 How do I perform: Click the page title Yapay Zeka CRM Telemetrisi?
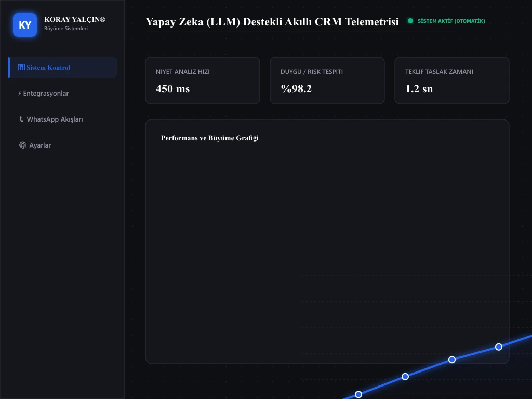(272, 22)
